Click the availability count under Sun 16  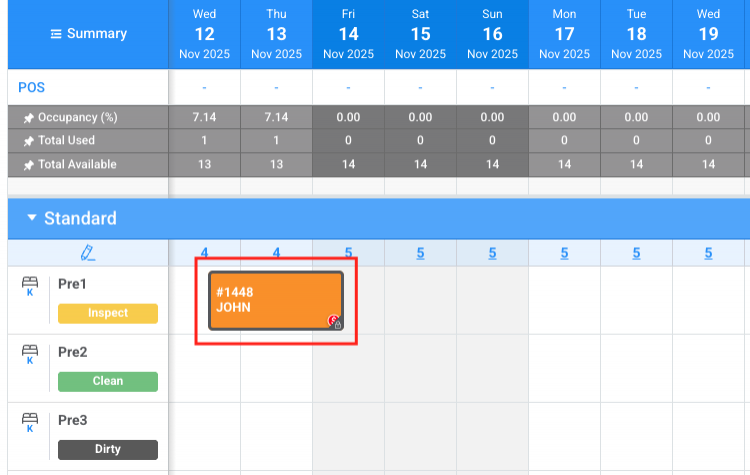coord(492,253)
